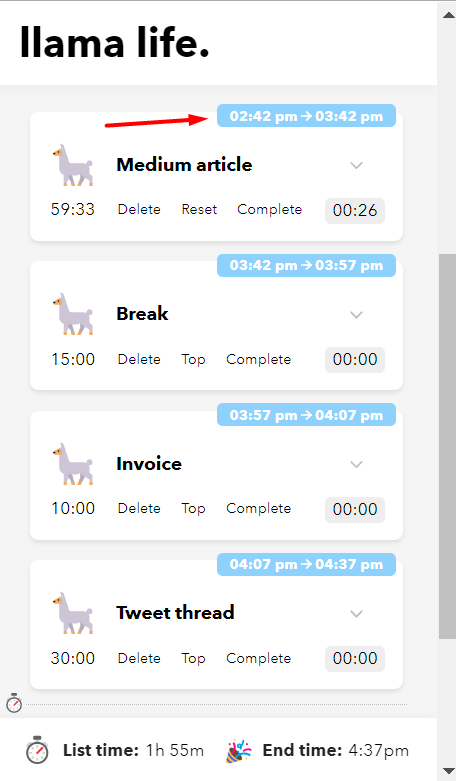Screen dimensions: 456x781
Task: Mark Medium article as Complete
Action: 269,209
